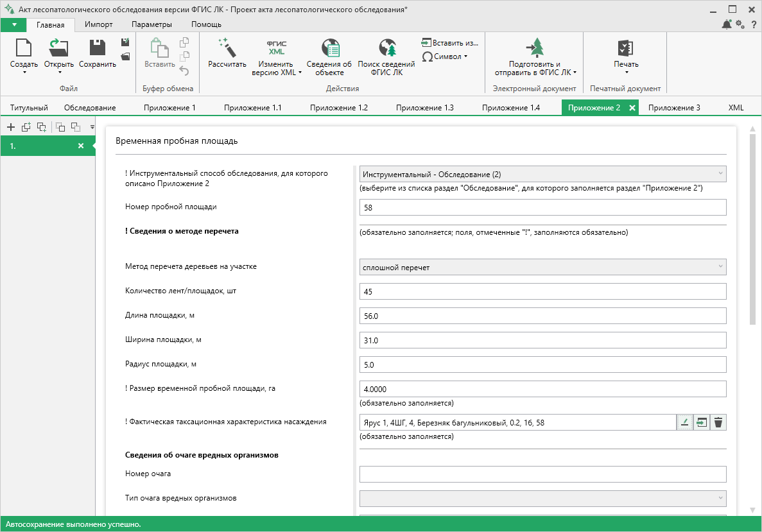Viewport: 762px width, 532px height.
Task: Click the small folder icon below save-as
Action: [x=125, y=57]
